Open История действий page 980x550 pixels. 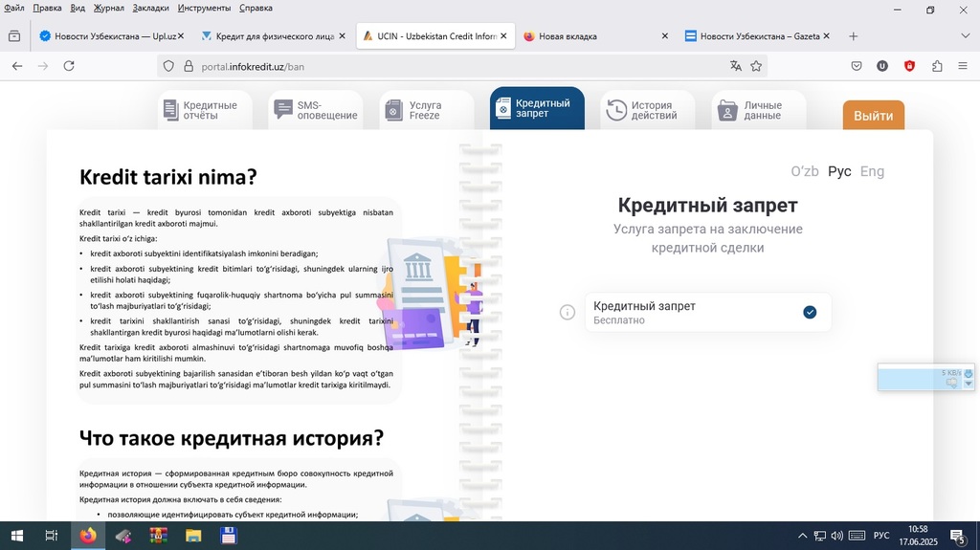[648, 110]
